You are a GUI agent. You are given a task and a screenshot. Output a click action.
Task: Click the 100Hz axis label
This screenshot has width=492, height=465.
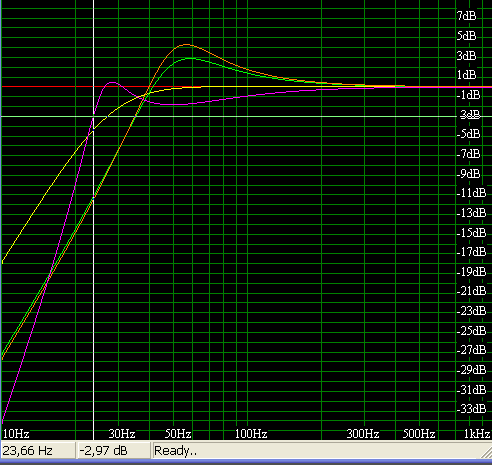point(251,434)
